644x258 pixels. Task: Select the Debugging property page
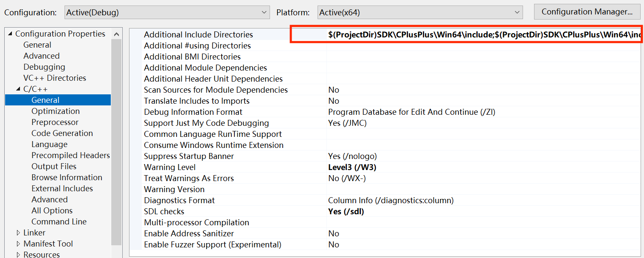click(x=44, y=67)
